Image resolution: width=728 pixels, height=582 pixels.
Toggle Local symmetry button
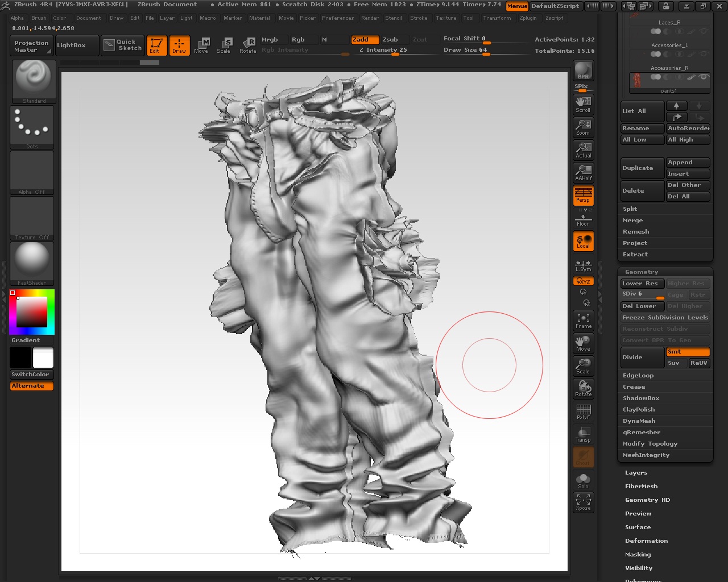tap(583, 241)
